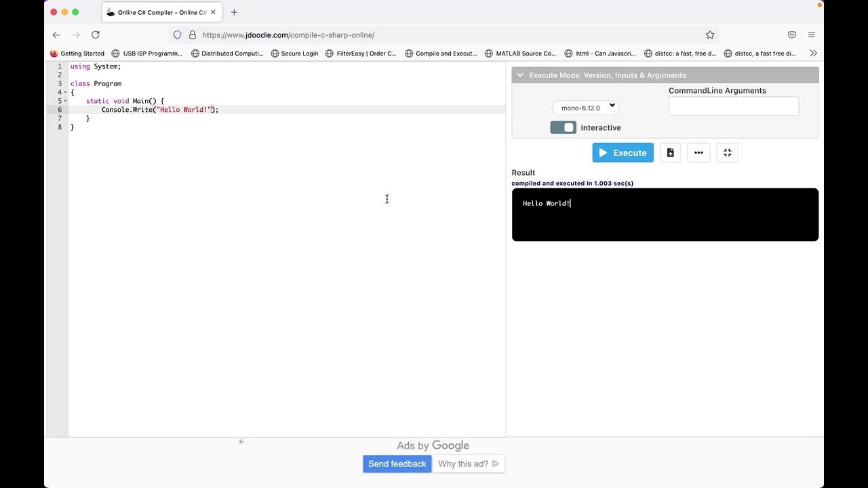
Task: Open the Distributed Computi... bookmark
Action: [x=227, y=54]
